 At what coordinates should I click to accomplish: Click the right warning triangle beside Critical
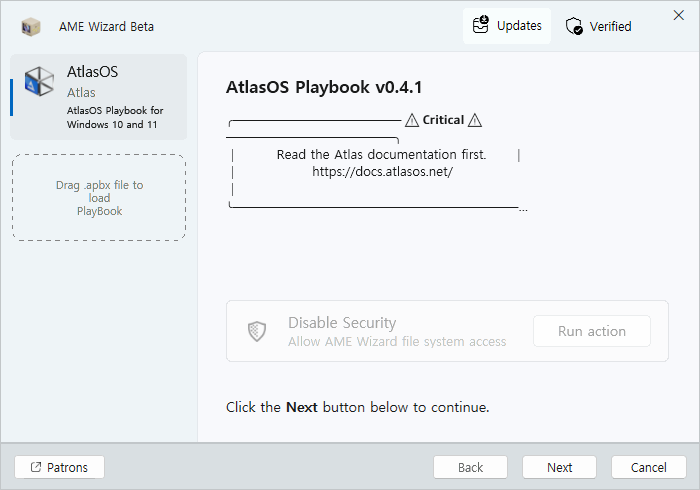tap(475, 120)
